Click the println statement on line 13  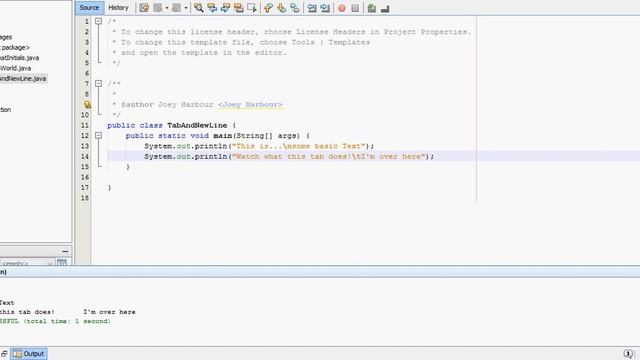tap(259, 146)
